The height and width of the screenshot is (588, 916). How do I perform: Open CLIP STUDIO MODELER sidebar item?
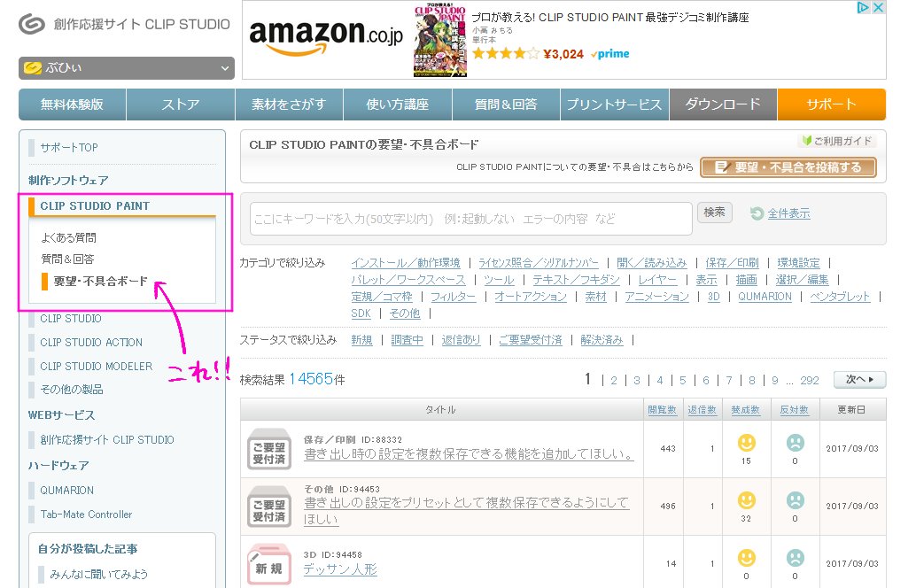tap(96, 366)
